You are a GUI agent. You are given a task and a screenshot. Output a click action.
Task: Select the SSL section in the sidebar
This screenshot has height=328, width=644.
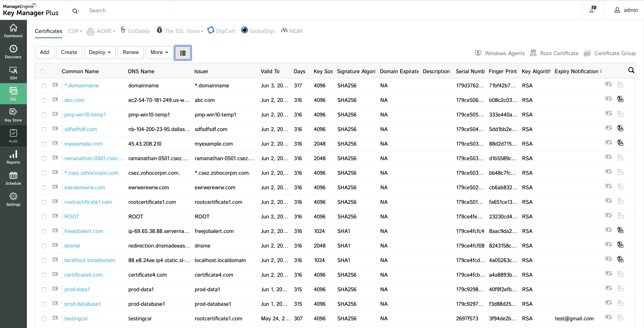(x=13, y=93)
